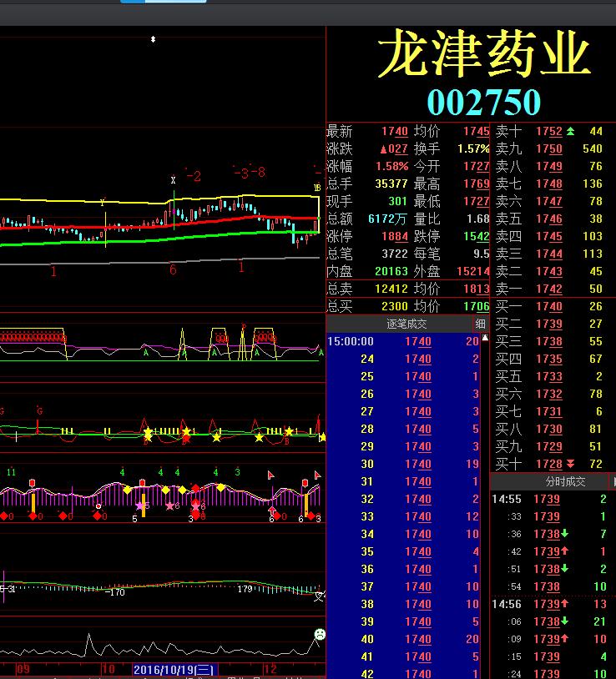Click the red up arrow on :42 1739 row
616x679 pixels.
[564, 551]
